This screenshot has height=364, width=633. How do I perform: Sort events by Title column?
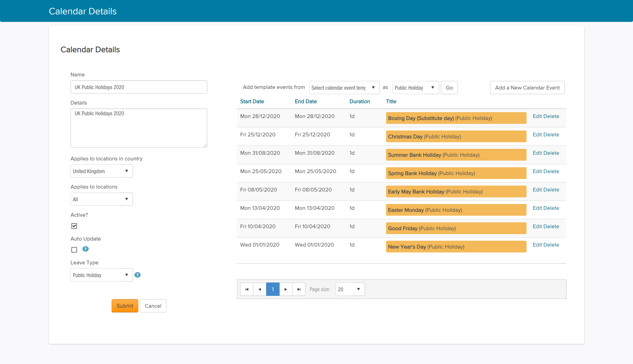click(x=391, y=101)
